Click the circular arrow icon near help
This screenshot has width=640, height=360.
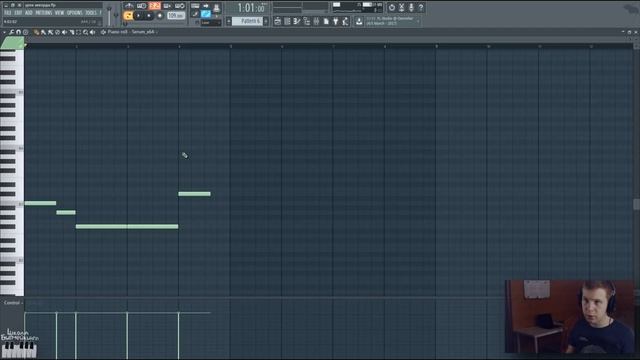click(x=392, y=7)
